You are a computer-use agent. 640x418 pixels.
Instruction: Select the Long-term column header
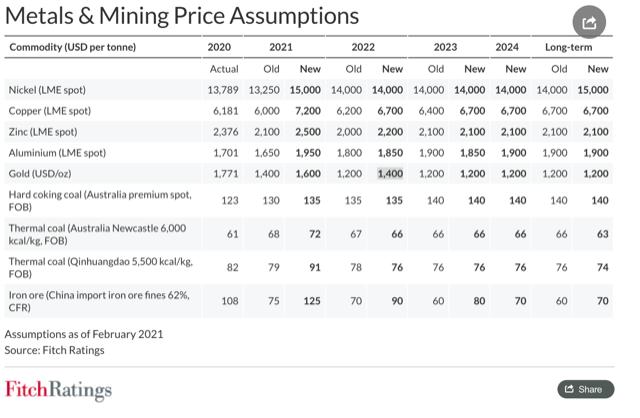(569, 47)
